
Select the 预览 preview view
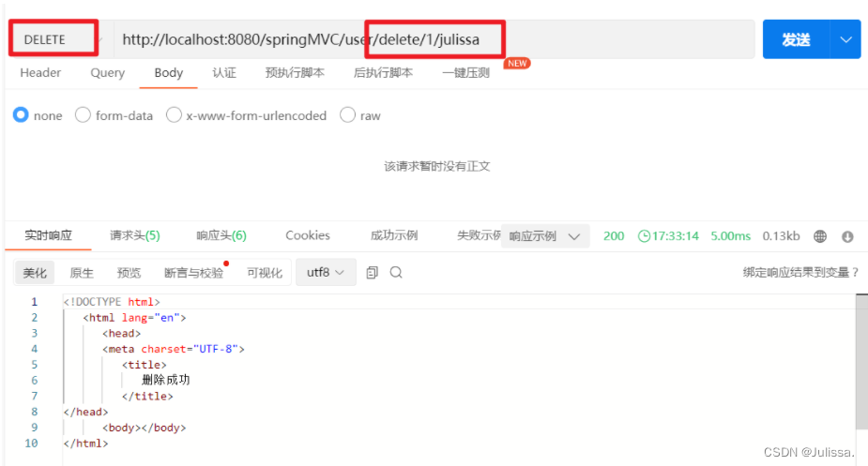[x=129, y=272]
